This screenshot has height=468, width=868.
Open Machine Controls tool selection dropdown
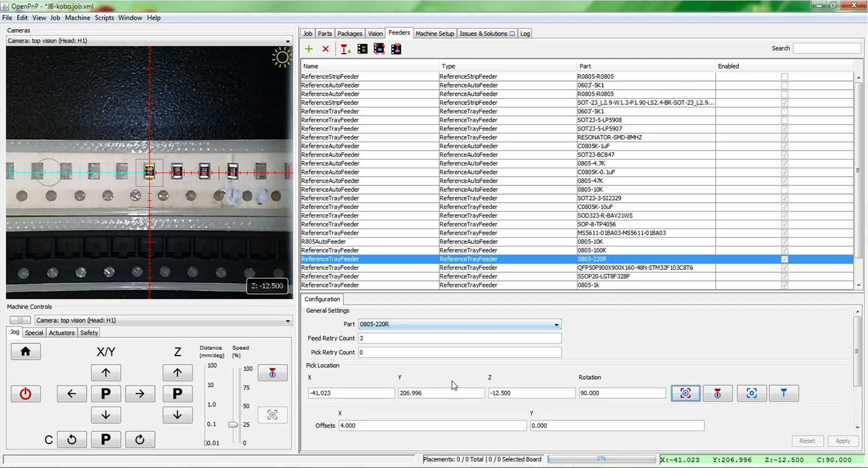click(x=164, y=320)
